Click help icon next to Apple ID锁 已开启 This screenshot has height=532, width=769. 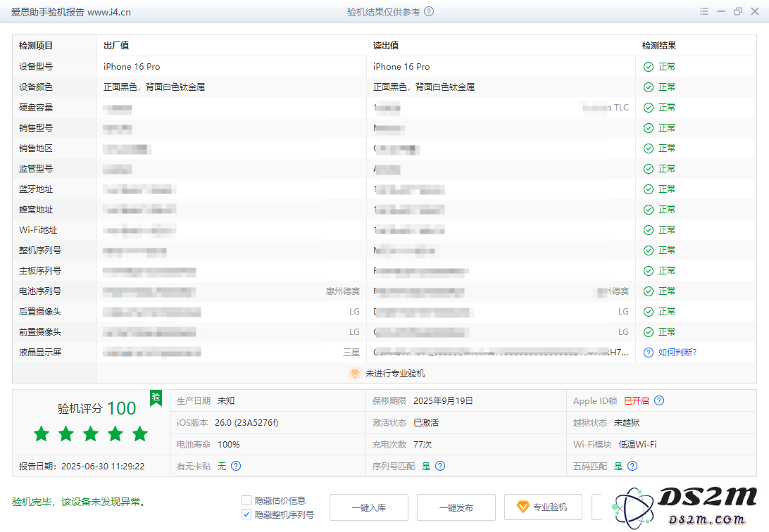click(659, 400)
